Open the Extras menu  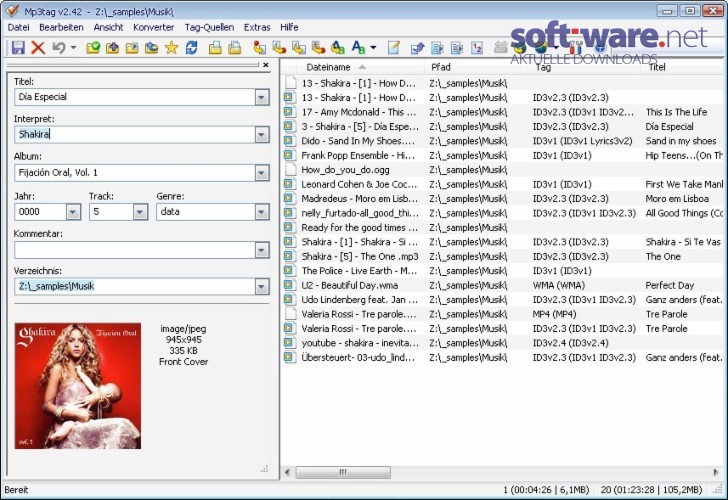257,27
